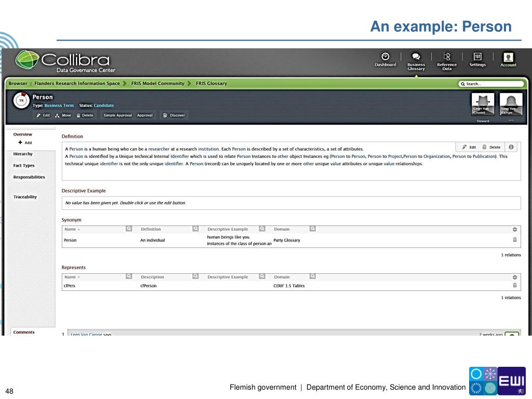The image size is (532, 399).
Task: Click the Simple Approval button
Action: coord(117,115)
